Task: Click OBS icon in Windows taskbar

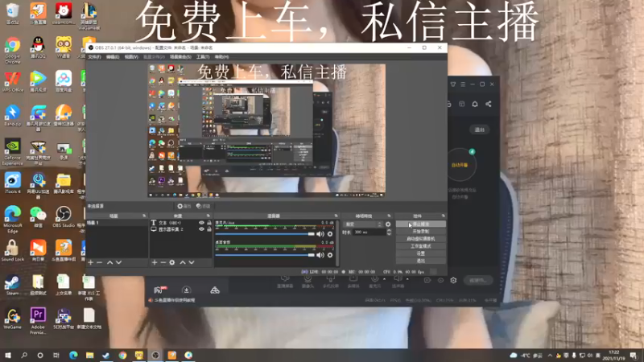Action: point(155,355)
